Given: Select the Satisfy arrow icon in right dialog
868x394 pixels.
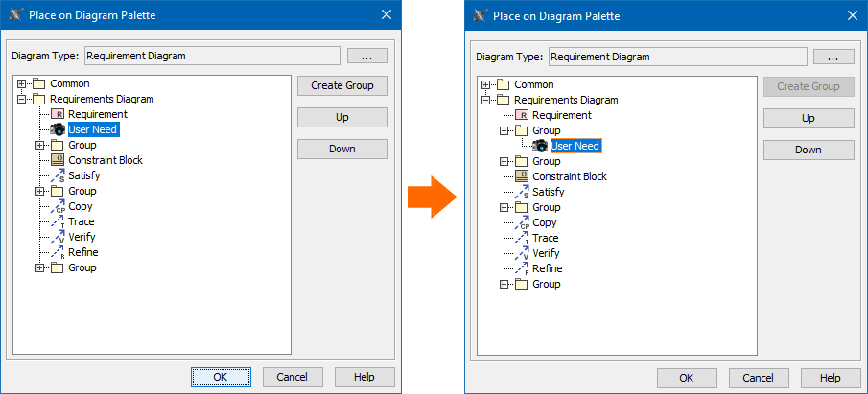Looking at the screenshot, I should pyautogui.click(x=522, y=192).
